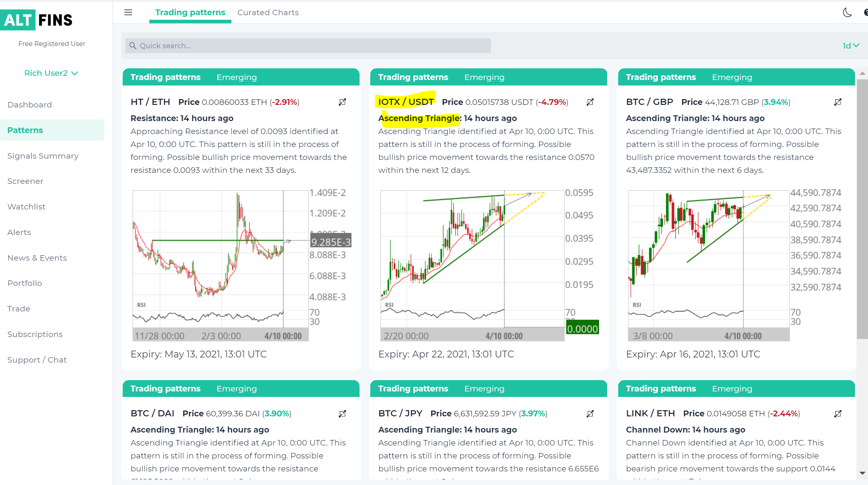Switch to Trading patterns top tab

point(190,13)
